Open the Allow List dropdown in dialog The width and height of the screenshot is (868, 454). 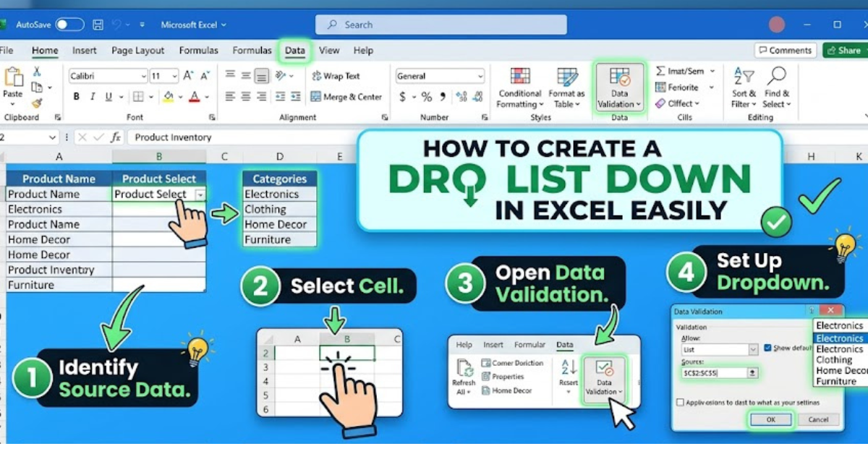[x=753, y=349]
